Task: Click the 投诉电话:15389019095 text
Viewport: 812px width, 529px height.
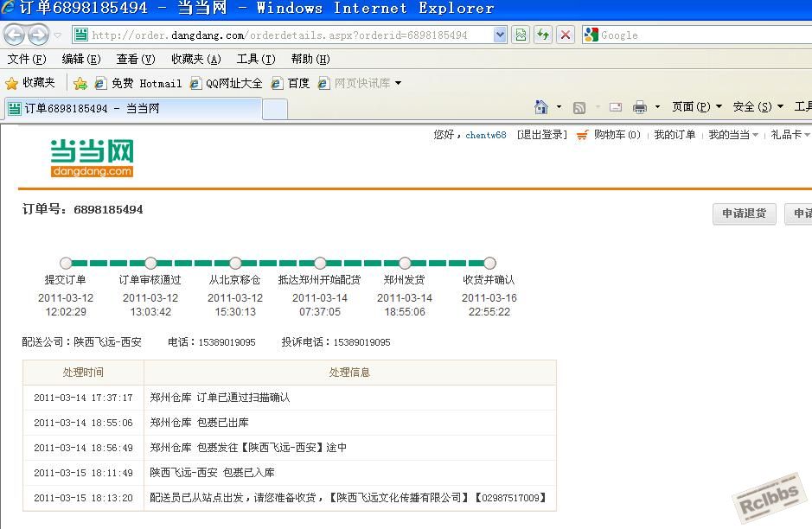Action: (x=336, y=342)
